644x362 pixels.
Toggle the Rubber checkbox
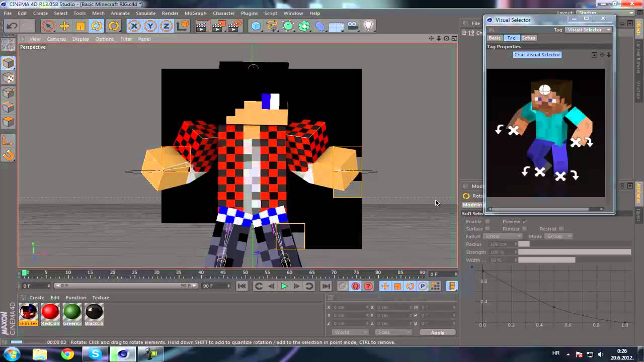coord(525,229)
